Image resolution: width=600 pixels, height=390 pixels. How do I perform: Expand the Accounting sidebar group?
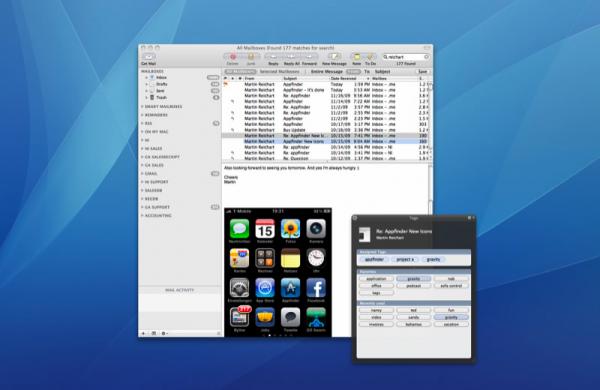click(142, 215)
